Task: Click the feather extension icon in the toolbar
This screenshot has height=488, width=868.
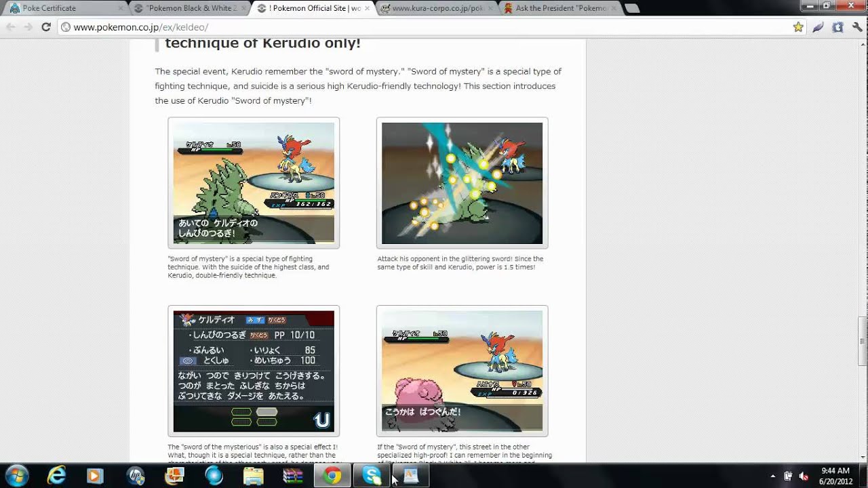Action: 818,27
